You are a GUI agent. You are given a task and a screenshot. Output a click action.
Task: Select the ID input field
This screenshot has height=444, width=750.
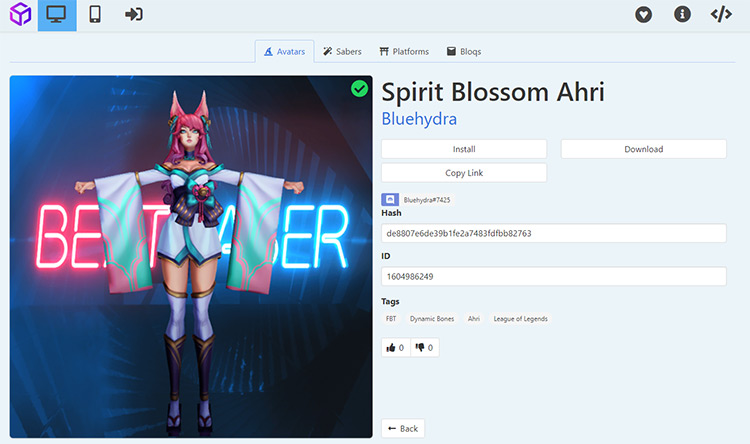coord(554,276)
